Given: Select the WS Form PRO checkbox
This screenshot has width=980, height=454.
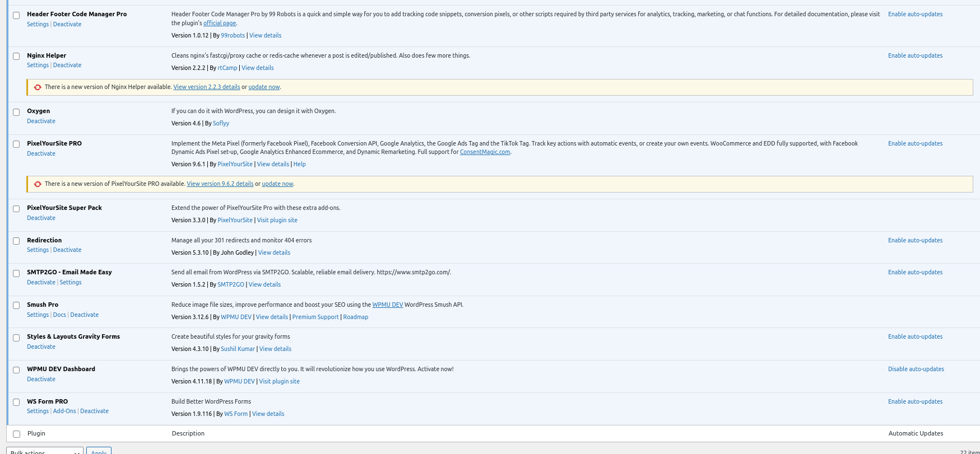Looking at the screenshot, I should click(16, 402).
